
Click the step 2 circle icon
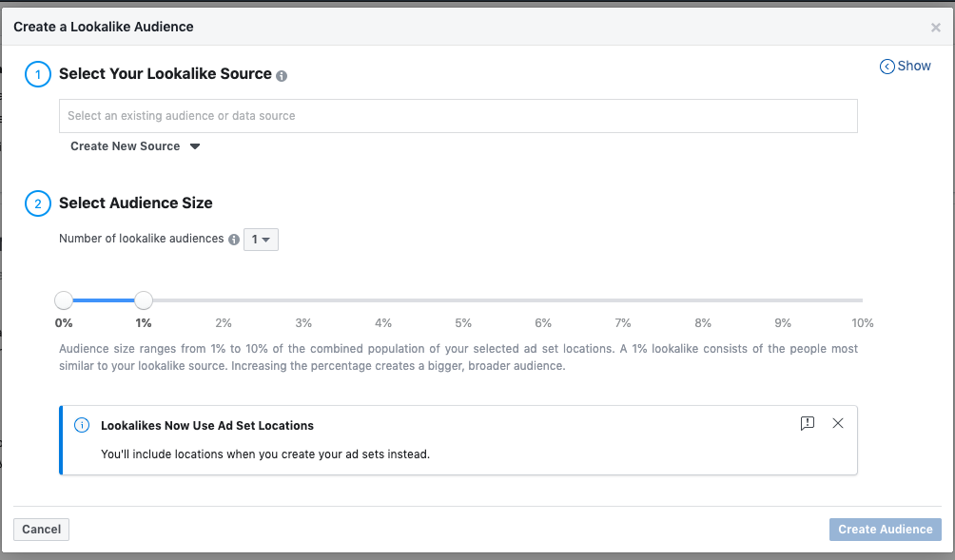(x=38, y=203)
